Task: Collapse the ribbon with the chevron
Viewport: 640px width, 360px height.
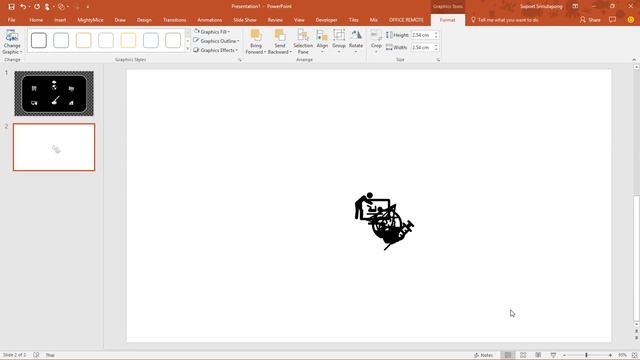Action: tap(634, 60)
